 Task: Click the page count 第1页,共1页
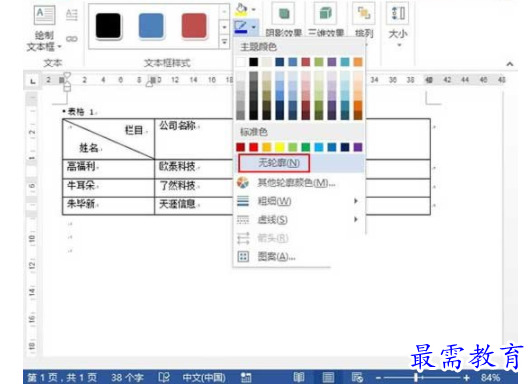tap(62, 377)
